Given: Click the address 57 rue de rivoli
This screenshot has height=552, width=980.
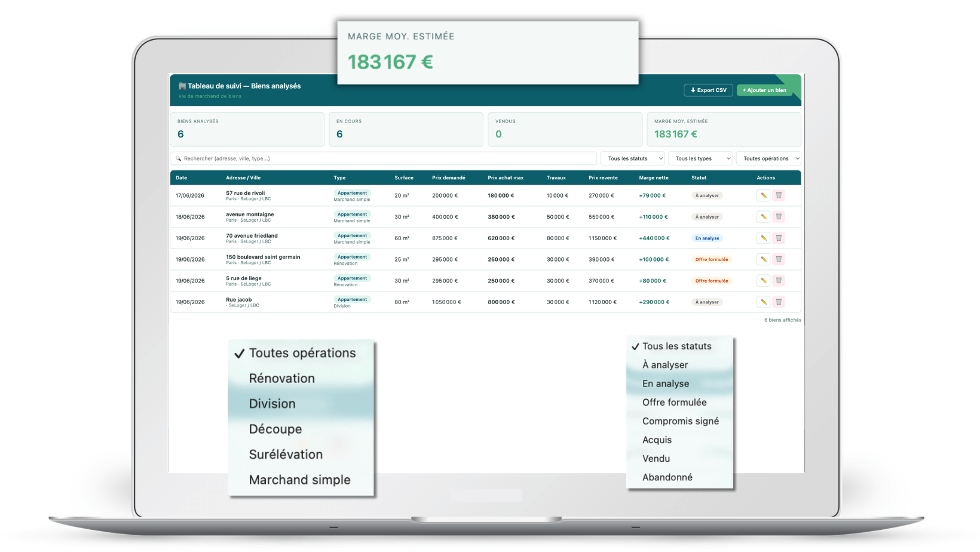Looking at the screenshot, I should point(245,193).
